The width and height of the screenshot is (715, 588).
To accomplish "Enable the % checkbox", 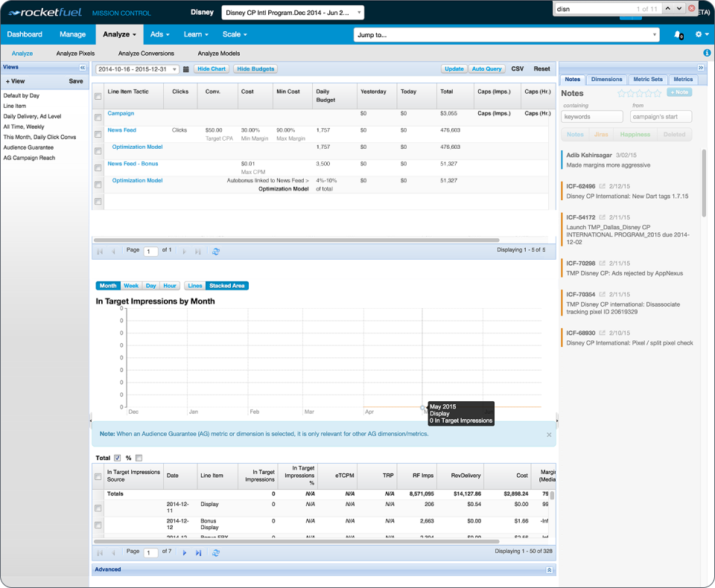I will pos(139,458).
